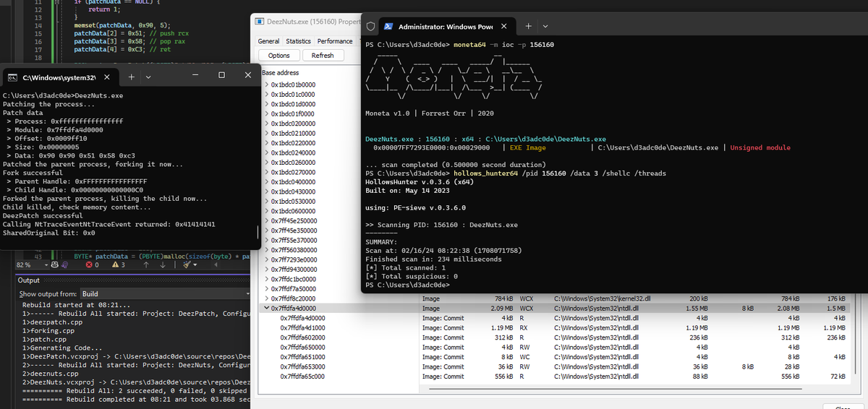
Task: Click the 'Rebuild started at 08:21...' output line
Action: [x=76, y=305]
